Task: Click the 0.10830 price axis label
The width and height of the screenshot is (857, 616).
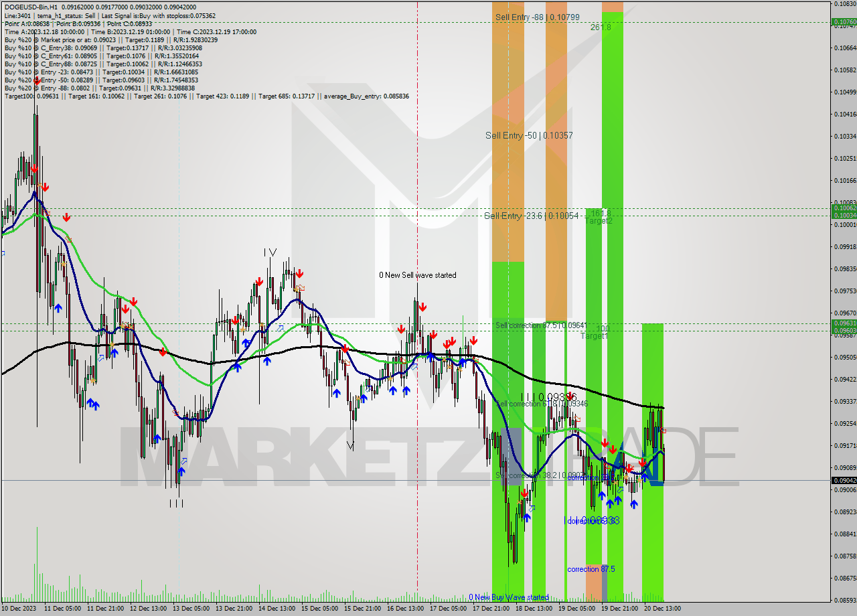Action: click(x=845, y=3)
